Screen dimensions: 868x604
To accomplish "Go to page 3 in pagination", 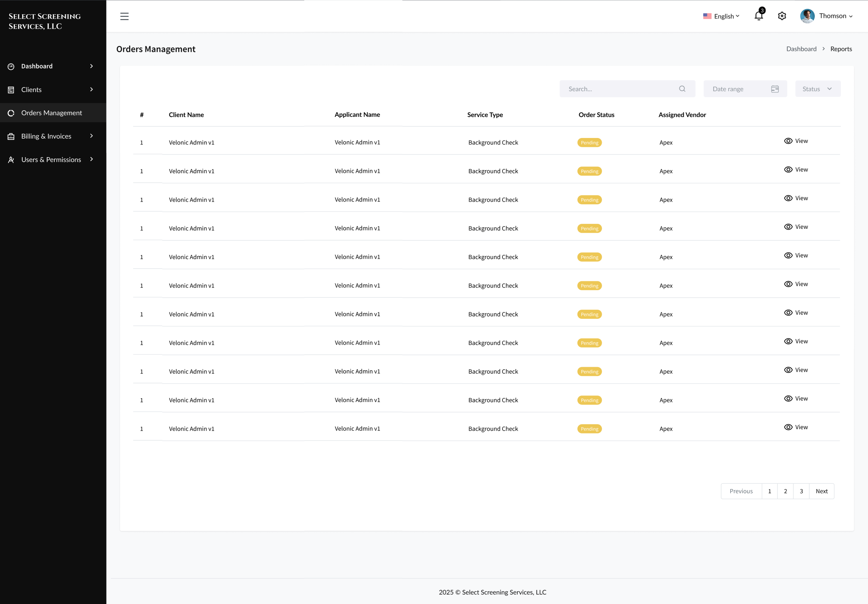I will pos(801,491).
